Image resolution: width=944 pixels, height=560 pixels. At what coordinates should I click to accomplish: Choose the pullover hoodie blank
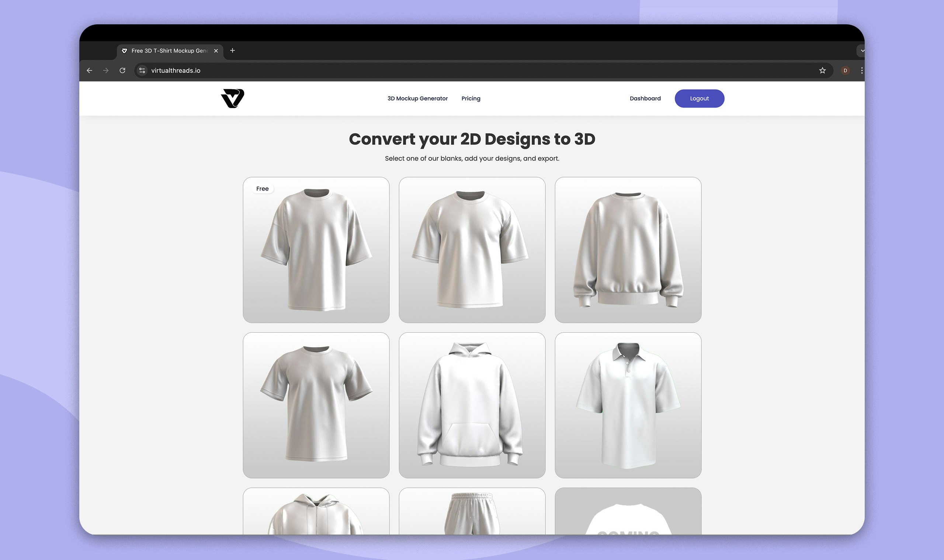point(472,405)
